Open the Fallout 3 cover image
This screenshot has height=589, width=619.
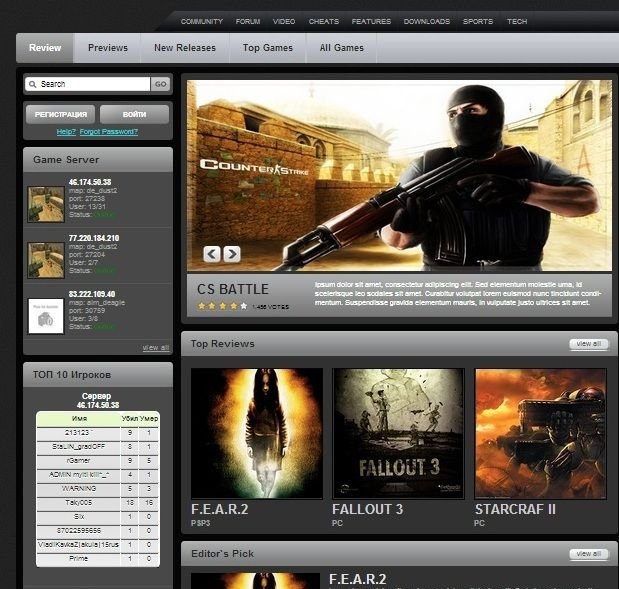[398, 433]
